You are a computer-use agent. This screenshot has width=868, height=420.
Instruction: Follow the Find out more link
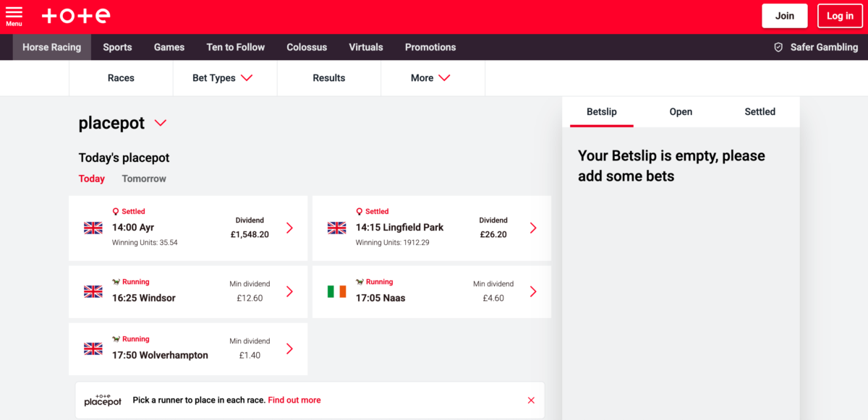click(x=294, y=400)
